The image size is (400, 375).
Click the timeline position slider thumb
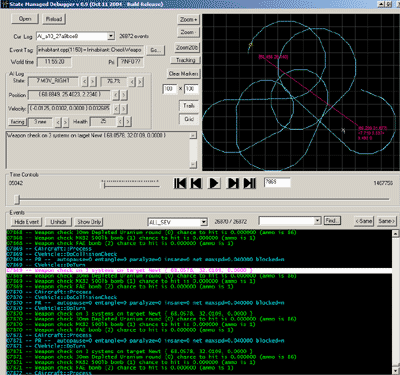click(17, 200)
